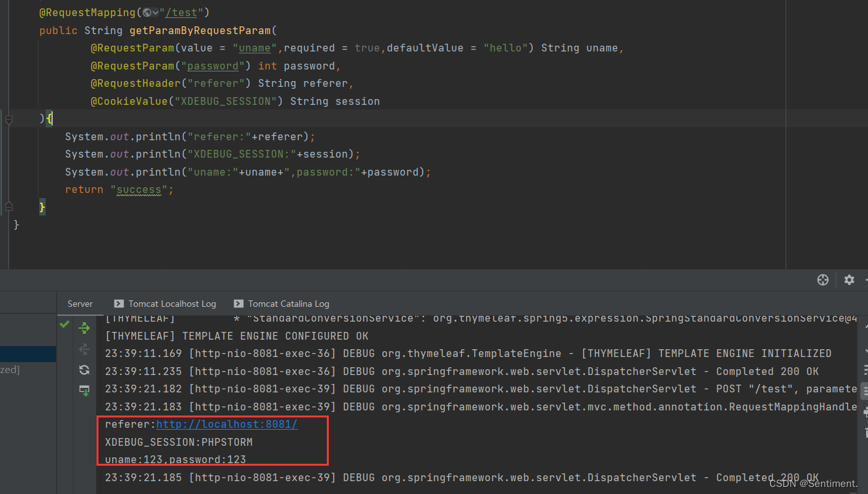Click the globe URL icon beside RequestMapping
This screenshot has height=494, width=868.
(147, 12)
